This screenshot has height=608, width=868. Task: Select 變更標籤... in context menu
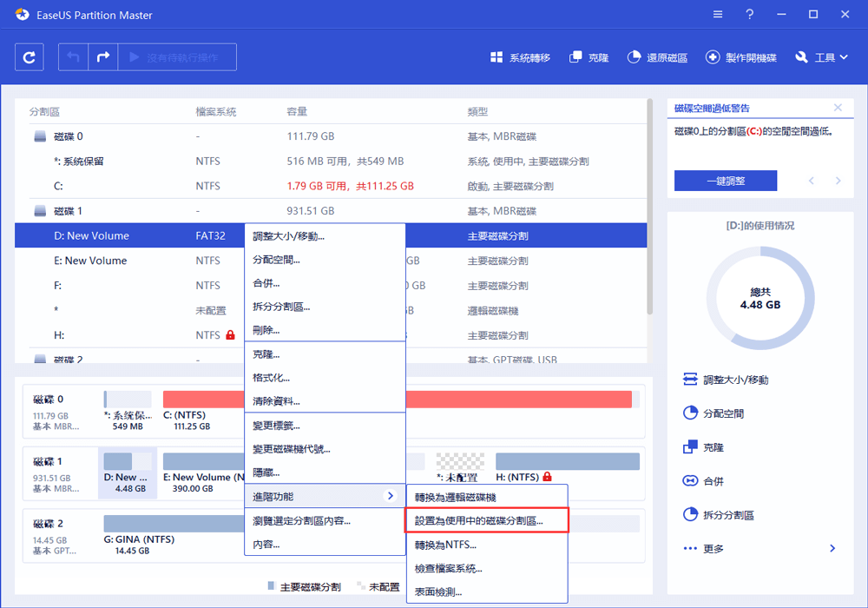point(325,426)
